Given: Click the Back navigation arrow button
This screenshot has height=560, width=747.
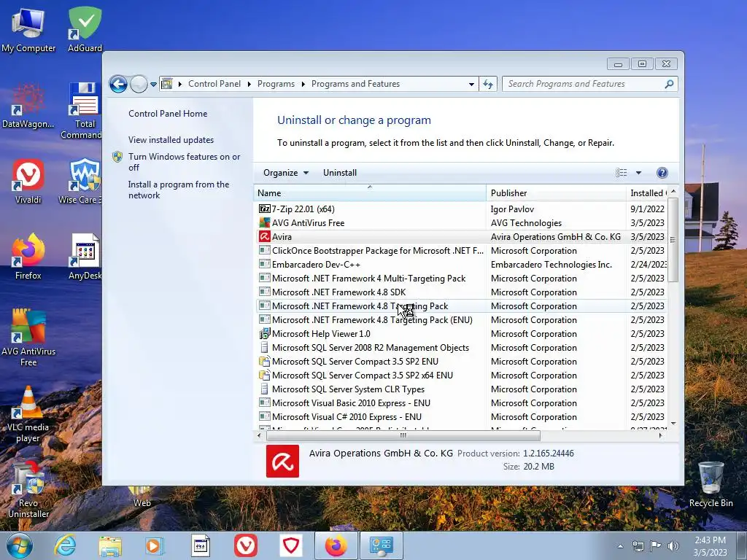Looking at the screenshot, I should [118, 85].
